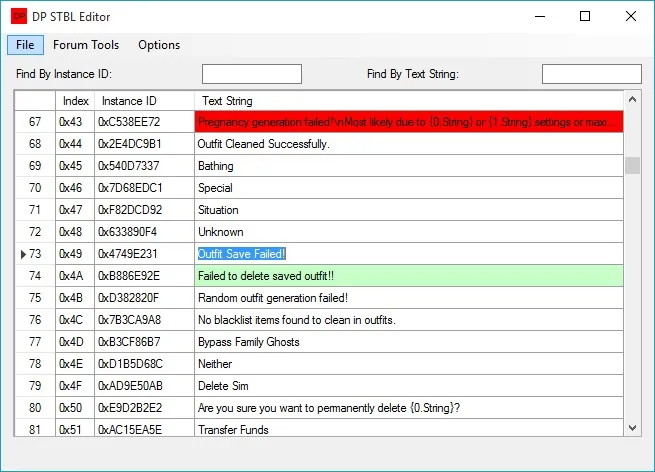Open the Forum Tools menu
Screen dimensions: 655x472
click(86, 45)
